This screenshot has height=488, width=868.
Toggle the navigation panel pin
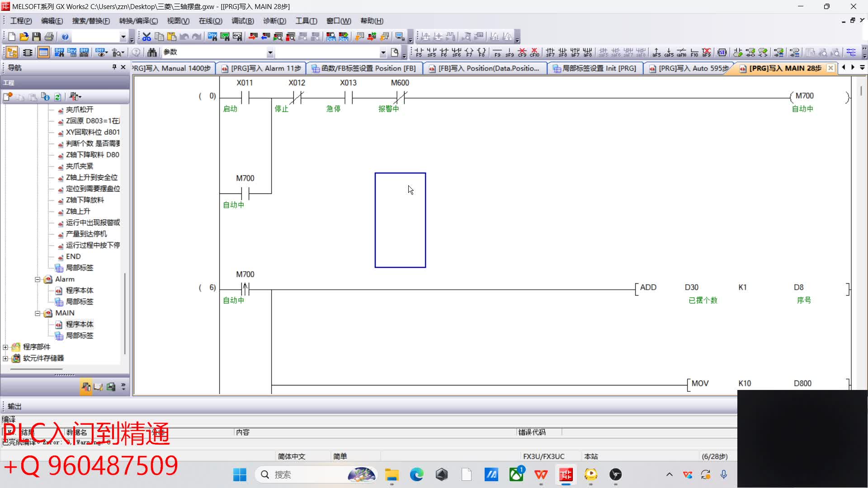click(x=114, y=67)
